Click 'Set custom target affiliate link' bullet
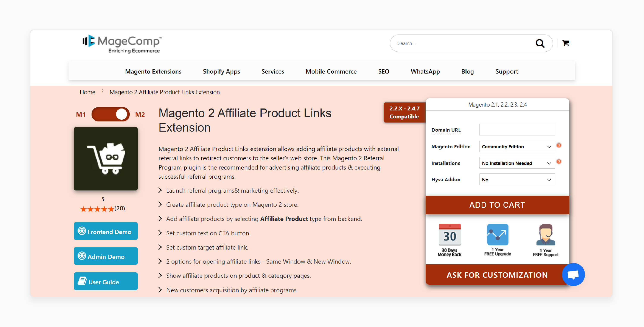The image size is (644, 327). pos(207,247)
